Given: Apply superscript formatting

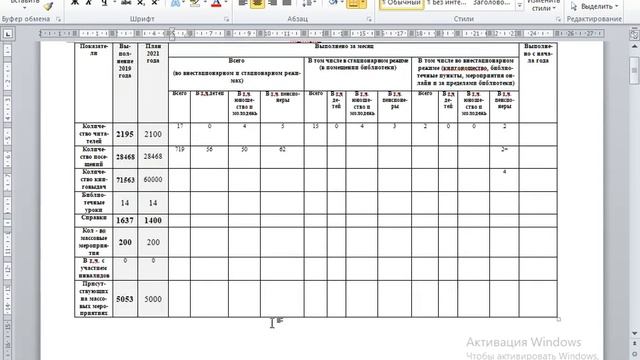Looking at the screenshot, I should tap(155, 3).
